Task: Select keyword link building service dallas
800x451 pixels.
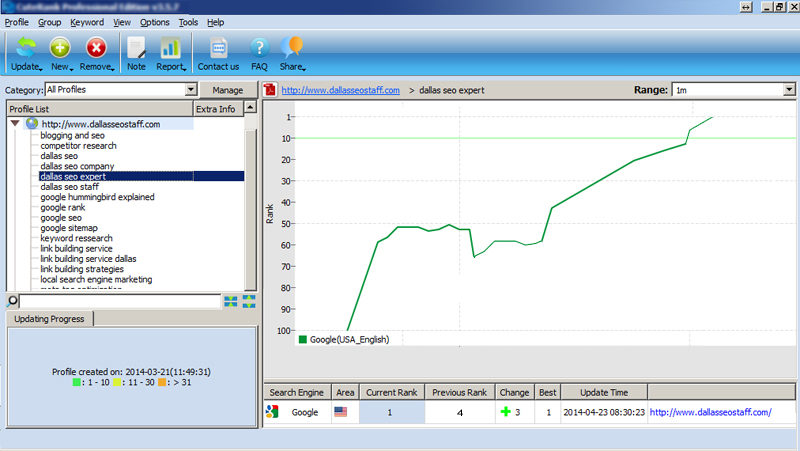Action: (x=88, y=259)
